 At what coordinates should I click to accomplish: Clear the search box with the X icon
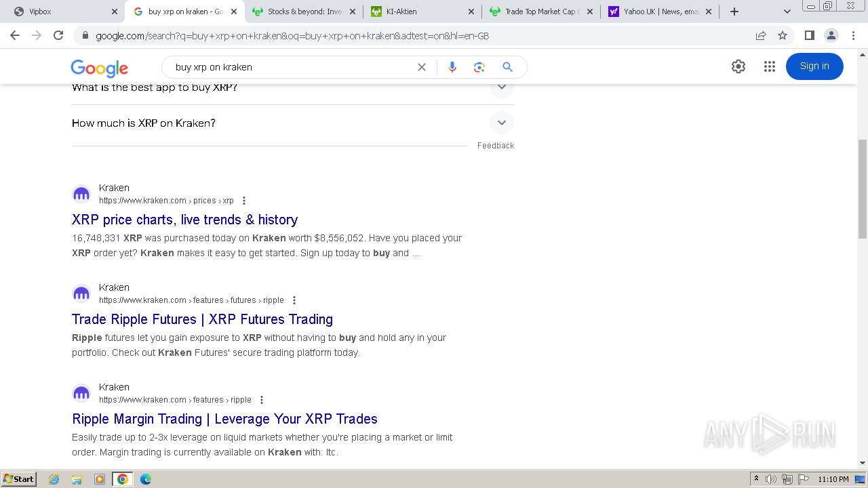[422, 67]
